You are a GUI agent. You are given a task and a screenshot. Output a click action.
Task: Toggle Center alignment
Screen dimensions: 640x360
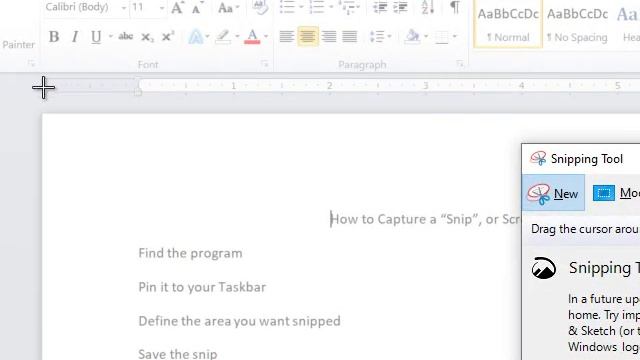pos(308,37)
